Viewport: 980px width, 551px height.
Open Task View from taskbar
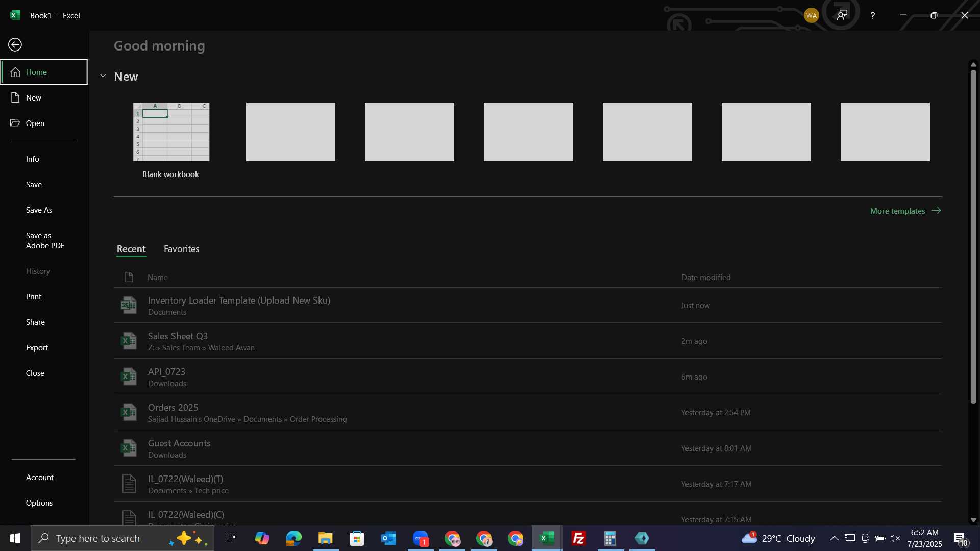click(x=230, y=538)
